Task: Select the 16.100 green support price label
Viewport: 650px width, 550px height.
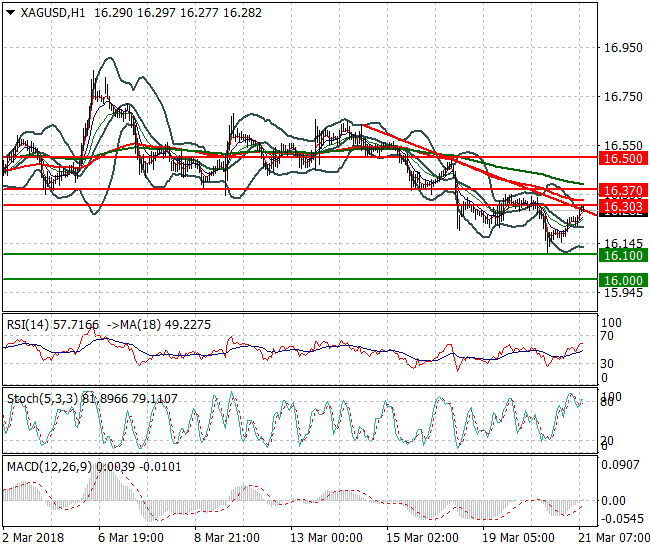Action: [x=623, y=255]
